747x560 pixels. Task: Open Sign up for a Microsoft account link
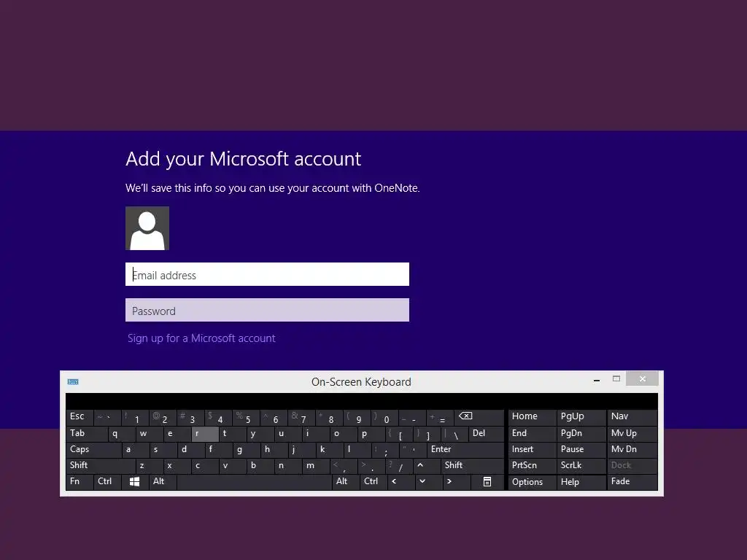pos(201,338)
